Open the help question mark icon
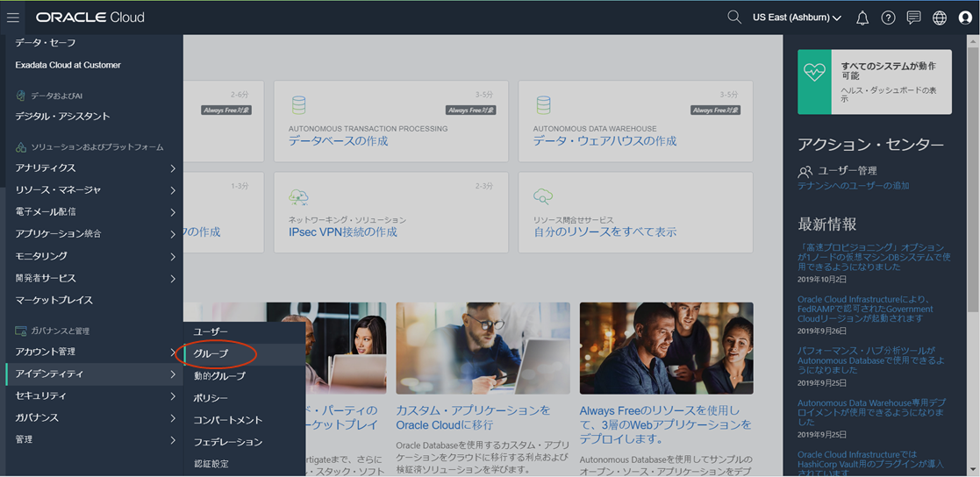Screen dimensions: 980x477 888,18
